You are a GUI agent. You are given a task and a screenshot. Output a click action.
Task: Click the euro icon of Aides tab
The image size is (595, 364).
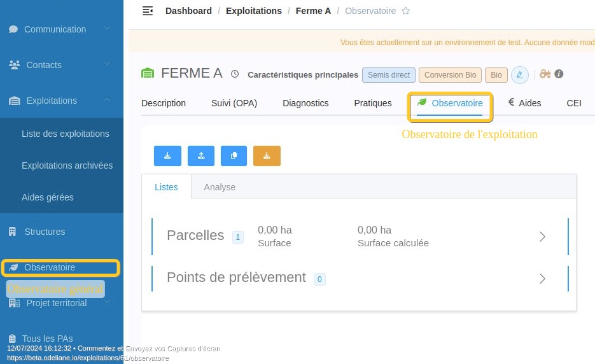tap(511, 102)
